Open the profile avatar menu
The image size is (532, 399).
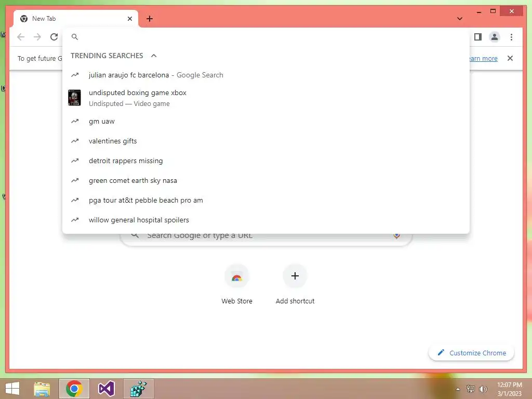pyautogui.click(x=495, y=37)
